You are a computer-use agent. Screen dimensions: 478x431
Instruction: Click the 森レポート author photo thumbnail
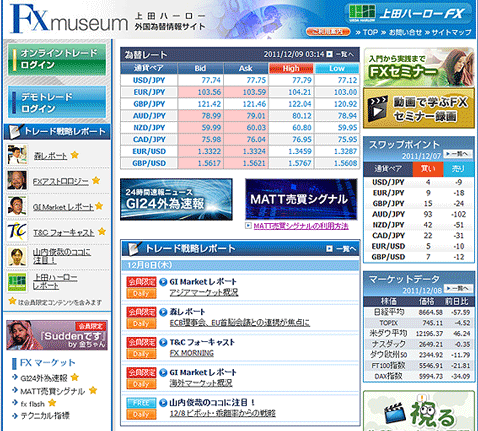pyautogui.click(x=17, y=155)
